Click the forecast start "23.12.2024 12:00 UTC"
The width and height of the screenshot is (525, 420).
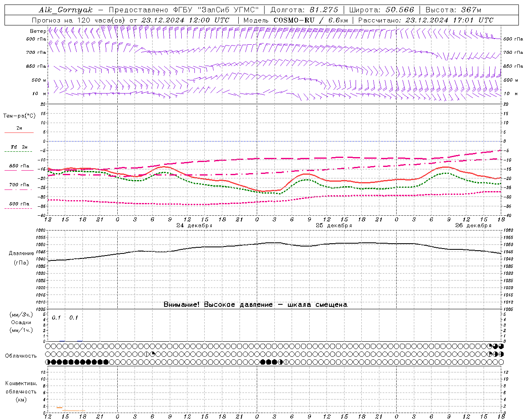[185, 20]
